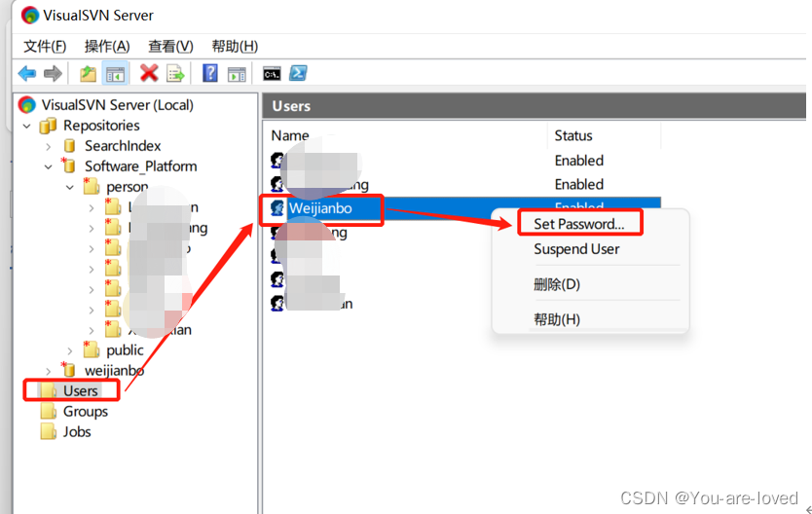This screenshot has width=812, height=514.
Task: Choose 删除(D) from context menu
Action: click(x=557, y=284)
